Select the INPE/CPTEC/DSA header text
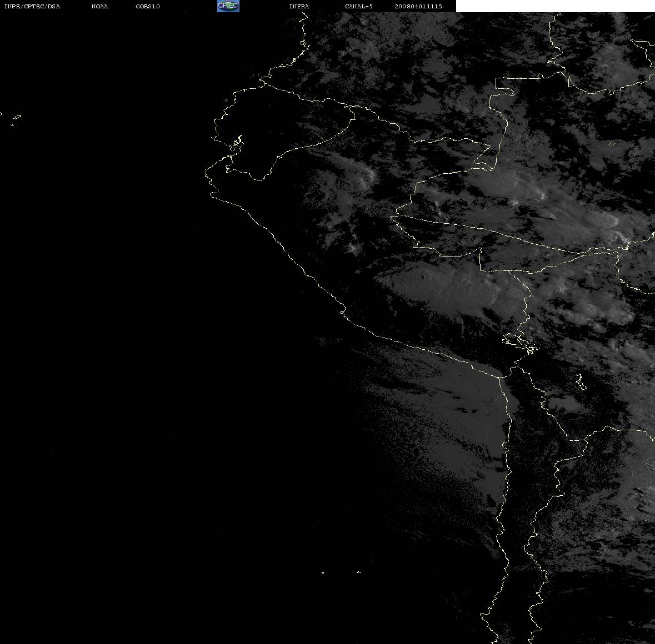Image resolution: width=655 pixels, height=644 pixels. tap(32, 6)
